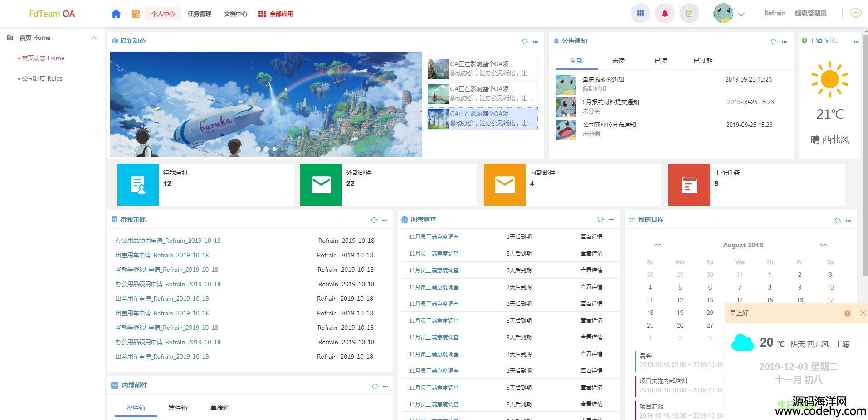The height and width of the screenshot is (420, 868).
Task: Open more options for 公告通知 panel
Action: tap(784, 42)
